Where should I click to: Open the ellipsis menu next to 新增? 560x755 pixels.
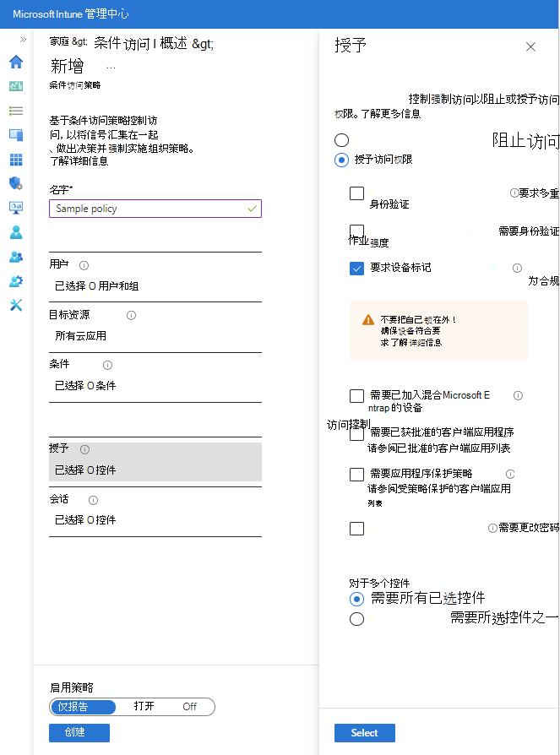(111, 68)
